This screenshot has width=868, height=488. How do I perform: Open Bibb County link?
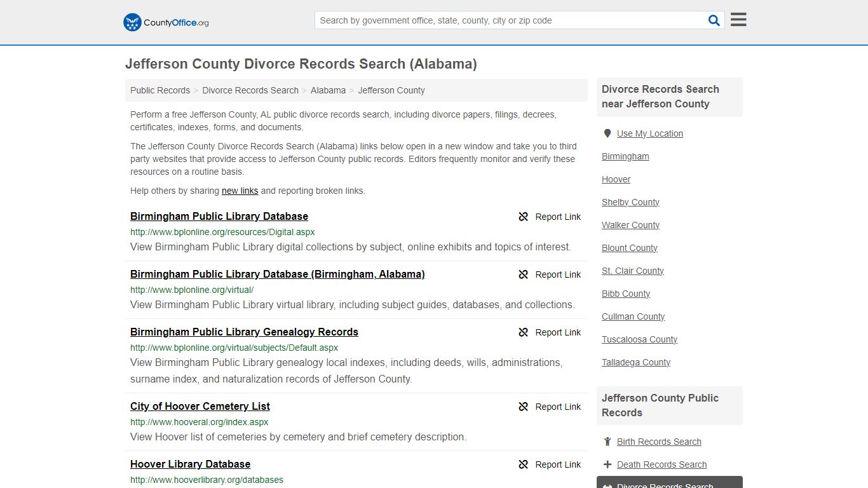pyautogui.click(x=626, y=294)
